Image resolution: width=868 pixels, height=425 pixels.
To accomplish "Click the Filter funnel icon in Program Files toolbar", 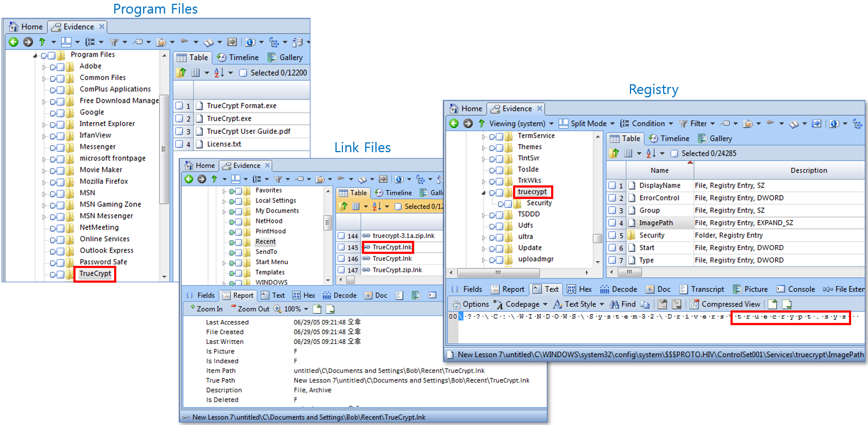I will pyautogui.click(x=114, y=42).
